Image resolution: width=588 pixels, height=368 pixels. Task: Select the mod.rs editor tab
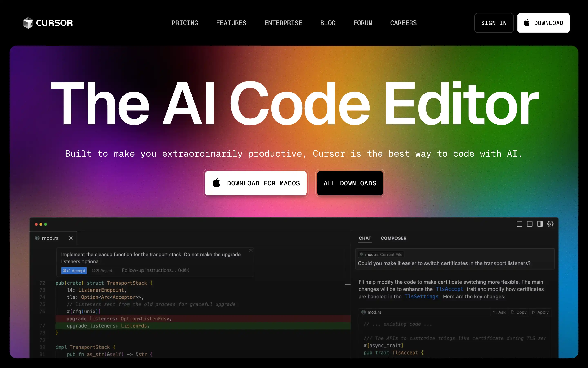53,238
